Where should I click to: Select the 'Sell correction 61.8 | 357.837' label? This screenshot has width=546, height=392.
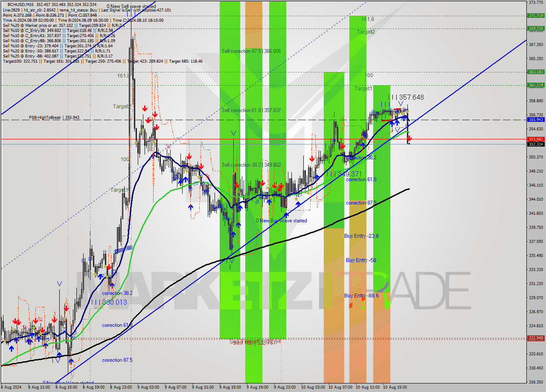251,110
